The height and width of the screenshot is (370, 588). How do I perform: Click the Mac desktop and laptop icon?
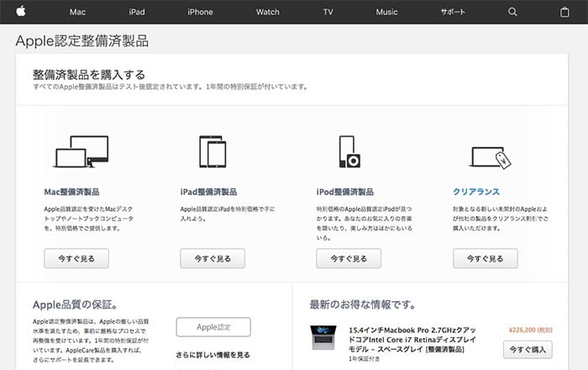click(81, 151)
